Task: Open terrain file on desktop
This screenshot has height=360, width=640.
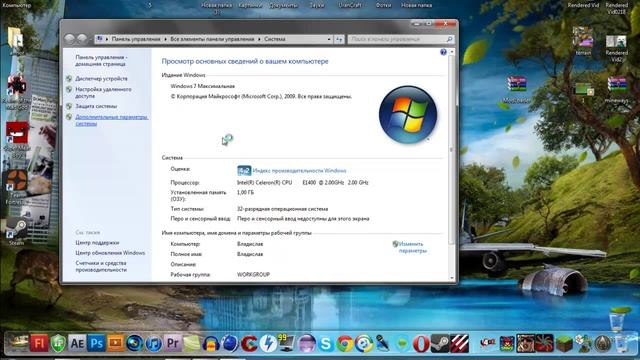Action: (583, 41)
